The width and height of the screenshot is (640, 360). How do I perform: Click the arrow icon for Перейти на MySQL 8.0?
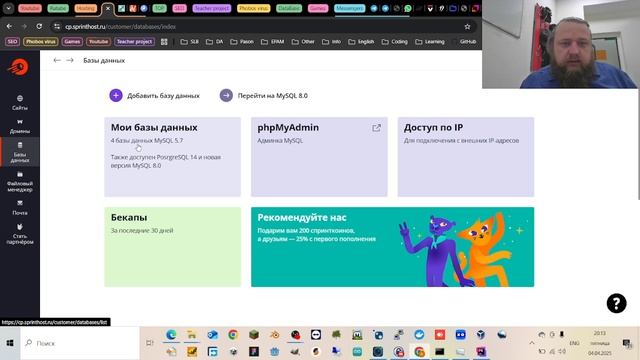click(x=226, y=96)
